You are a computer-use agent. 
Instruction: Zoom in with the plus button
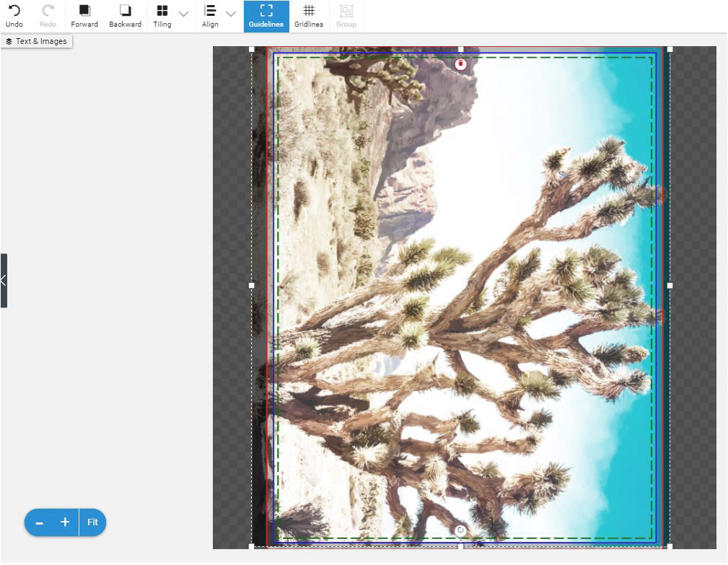click(65, 522)
